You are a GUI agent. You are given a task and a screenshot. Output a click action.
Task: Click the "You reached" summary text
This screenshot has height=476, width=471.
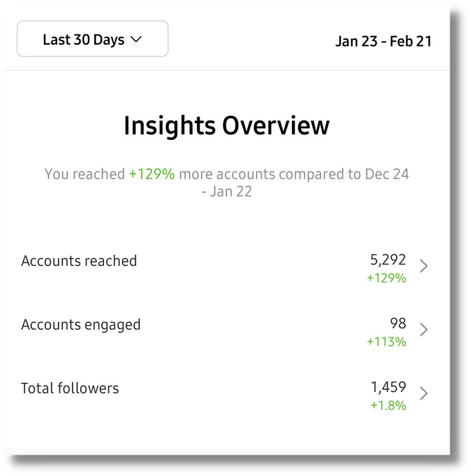tap(84, 174)
